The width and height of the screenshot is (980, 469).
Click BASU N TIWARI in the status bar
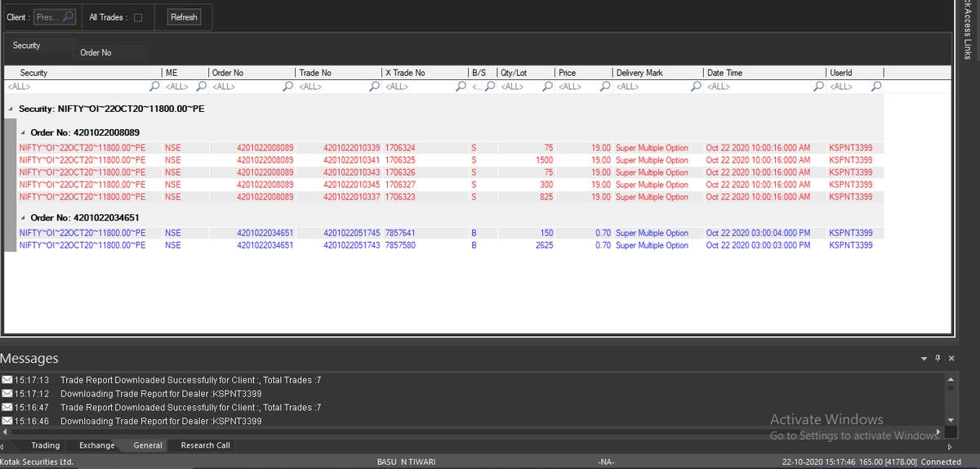pos(406,462)
